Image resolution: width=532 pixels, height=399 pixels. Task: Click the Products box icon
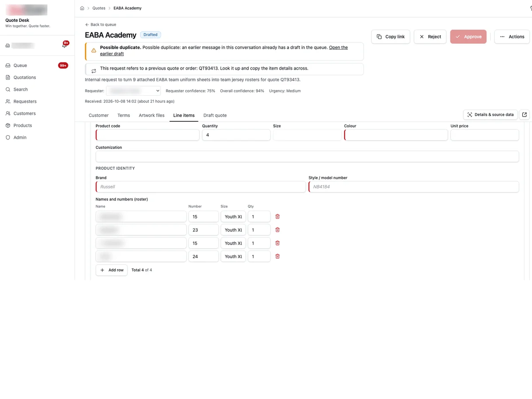pos(8,125)
